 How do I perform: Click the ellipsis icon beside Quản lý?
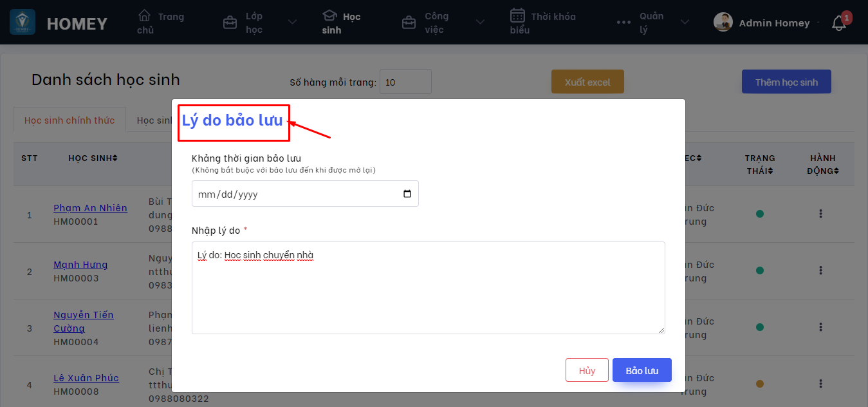coord(623,21)
